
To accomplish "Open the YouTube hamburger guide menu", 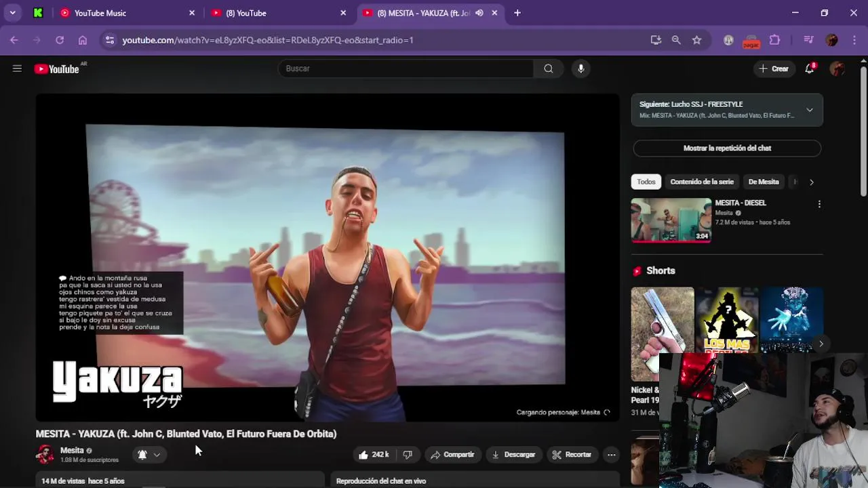I will pos(17,68).
